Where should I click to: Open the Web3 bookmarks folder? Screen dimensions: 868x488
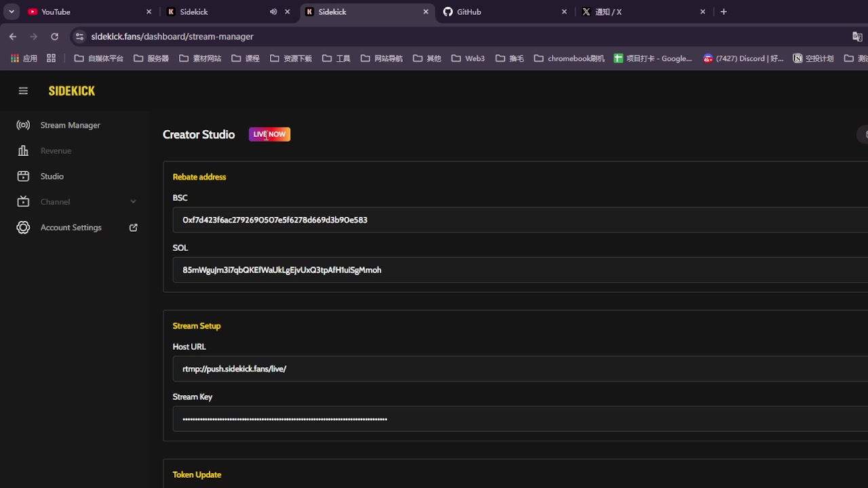click(468, 58)
